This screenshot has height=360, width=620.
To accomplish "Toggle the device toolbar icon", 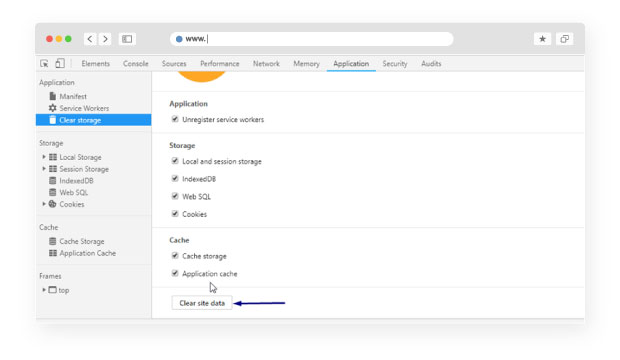I will [60, 63].
